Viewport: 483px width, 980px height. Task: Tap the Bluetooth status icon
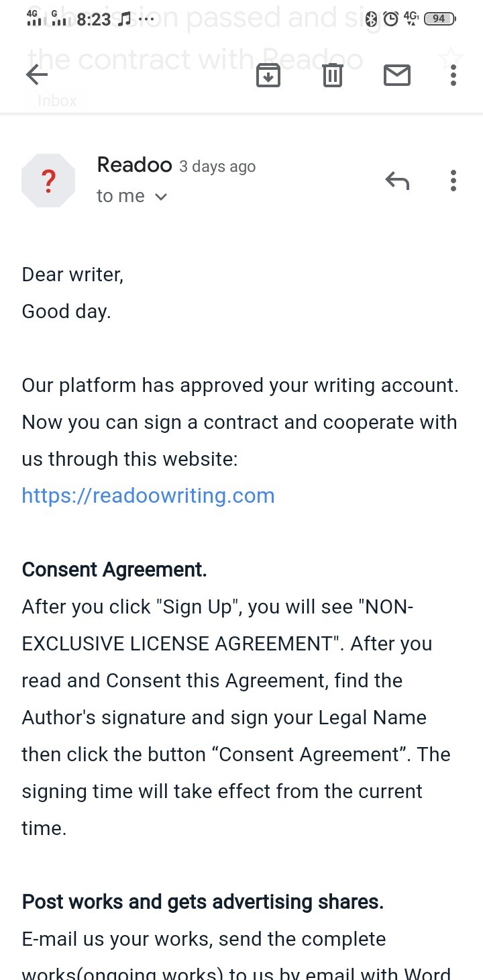(372, 19)
